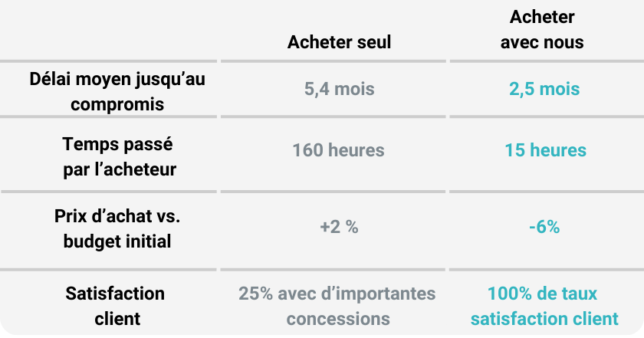644x338 pixels.
Task: Click the 'Acheter avec nous' column header
Action: click(x=542, y=30)
